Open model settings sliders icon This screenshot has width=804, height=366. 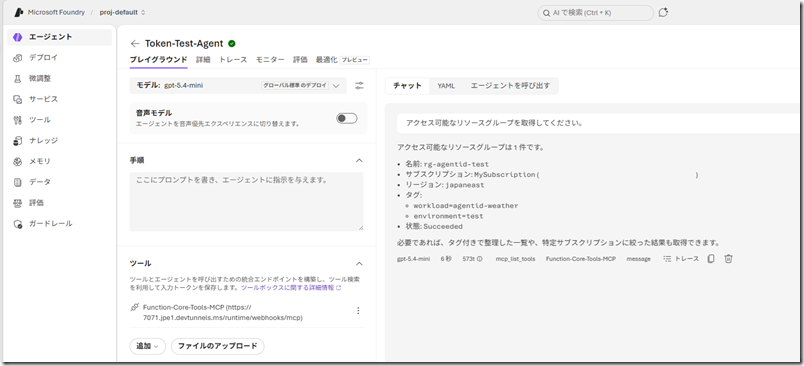pos(359,86)
